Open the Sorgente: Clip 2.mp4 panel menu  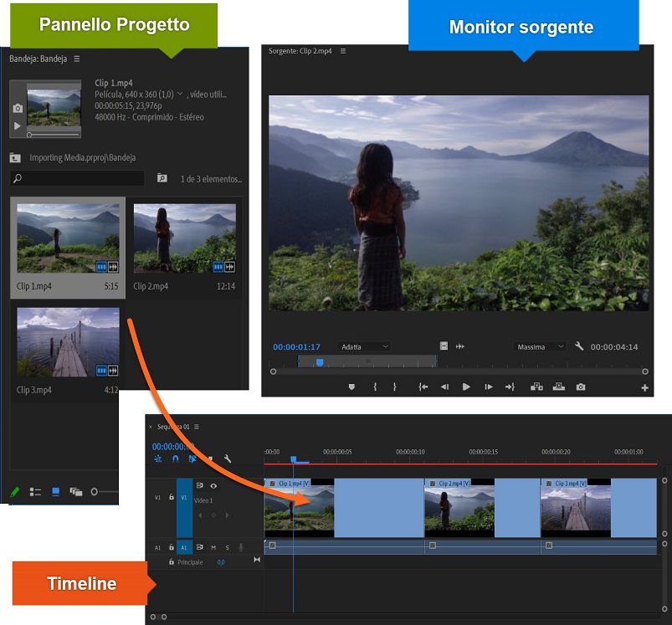[x=343, y=51]
